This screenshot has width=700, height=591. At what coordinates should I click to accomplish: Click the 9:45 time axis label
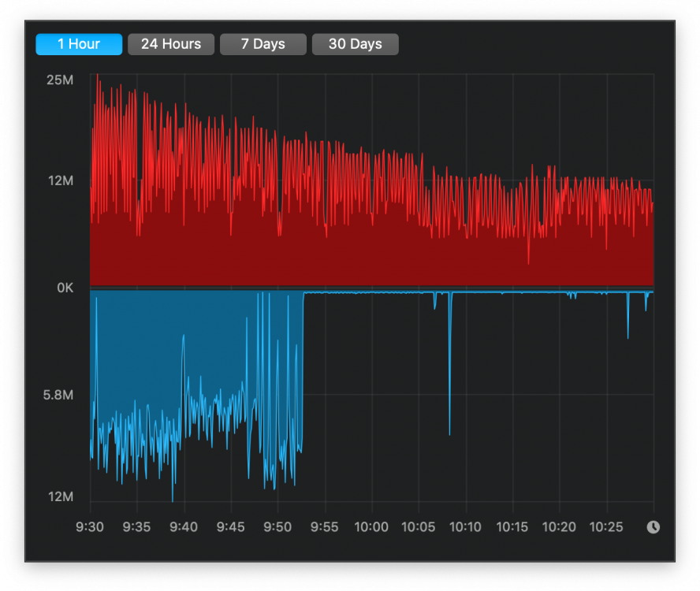tap(230, 527)
